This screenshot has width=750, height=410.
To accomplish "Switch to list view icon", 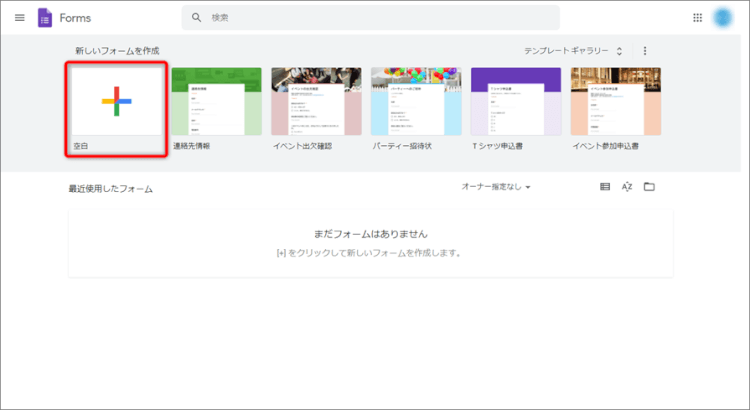I will [x=605, y=187].
